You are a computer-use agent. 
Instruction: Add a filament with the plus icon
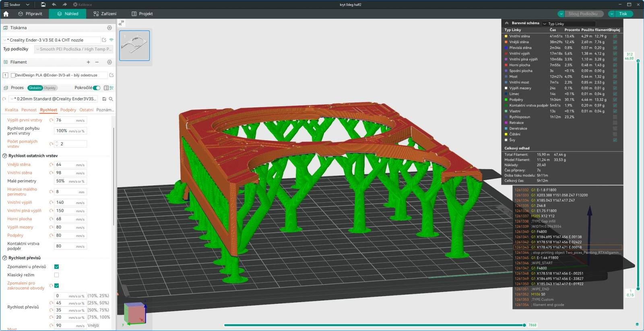pos(88,62)
